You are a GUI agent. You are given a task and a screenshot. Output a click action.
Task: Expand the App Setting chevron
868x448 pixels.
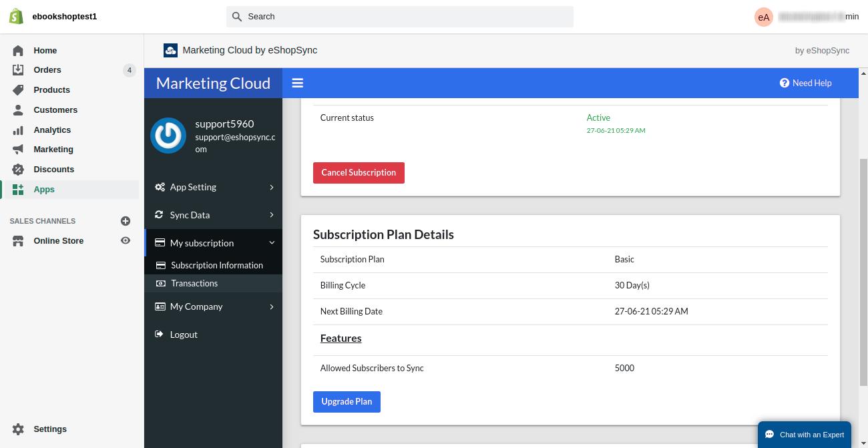[272, 188]
